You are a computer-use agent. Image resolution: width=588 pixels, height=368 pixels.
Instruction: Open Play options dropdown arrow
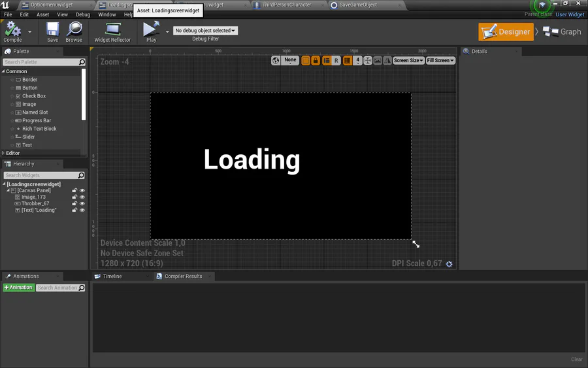167,32
